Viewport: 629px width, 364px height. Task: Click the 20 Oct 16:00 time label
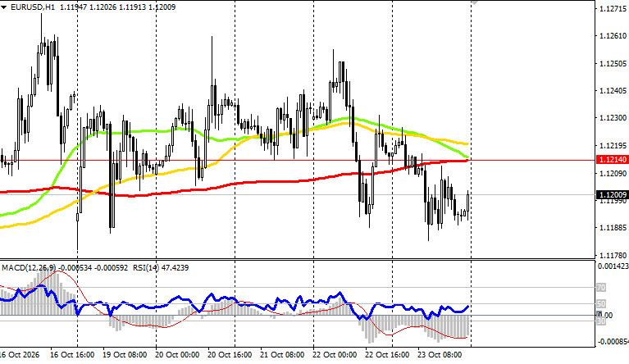pos(230,355)
